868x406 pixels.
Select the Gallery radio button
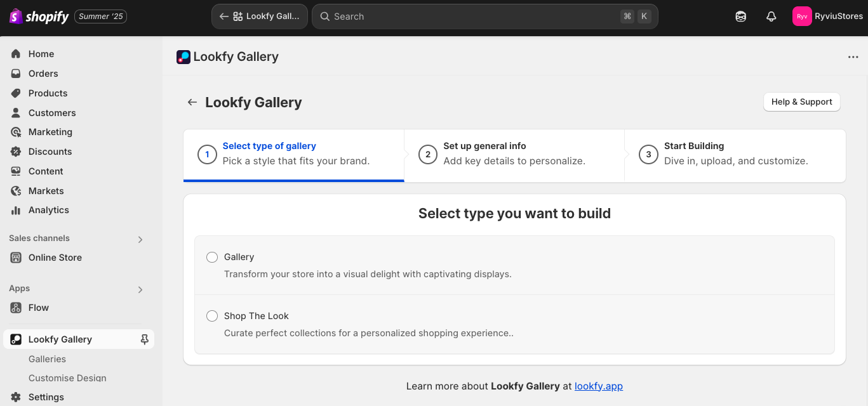click(212, 257)
